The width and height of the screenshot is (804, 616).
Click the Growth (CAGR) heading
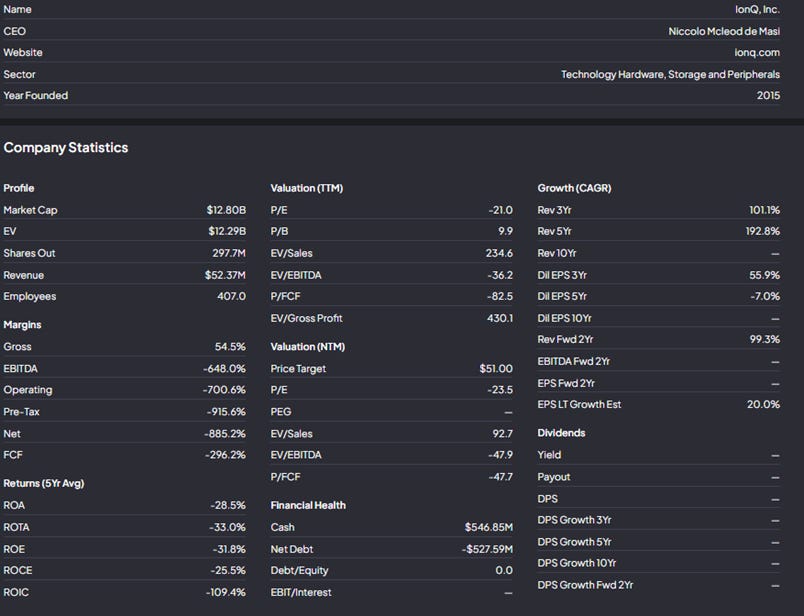575,188
